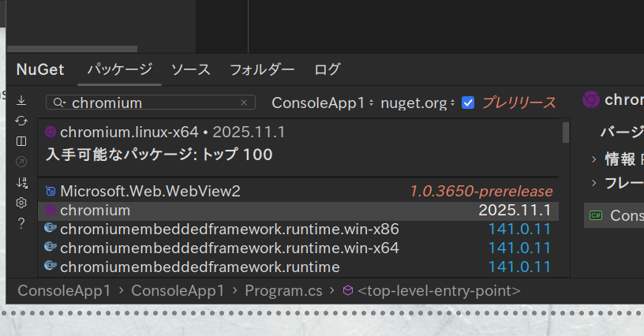Click the search magnifier icon

pos(58,103)
